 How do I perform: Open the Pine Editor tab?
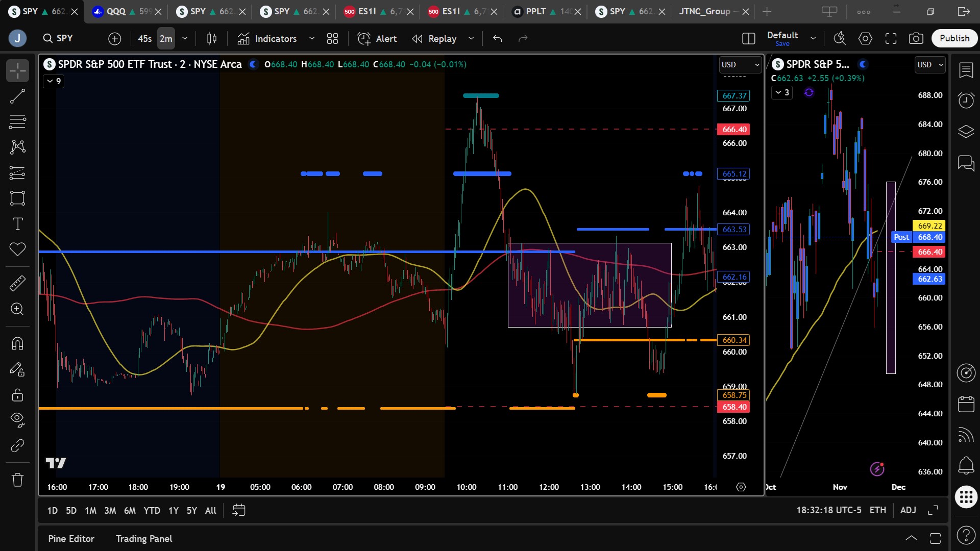71,539
